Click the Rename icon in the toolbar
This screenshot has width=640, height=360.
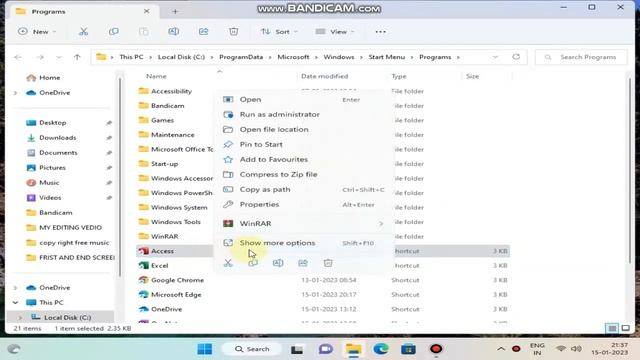173,31
